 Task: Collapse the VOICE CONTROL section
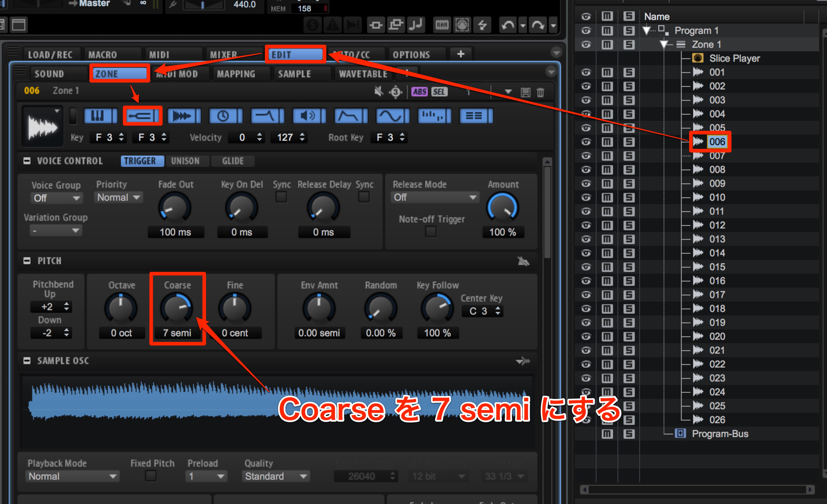click(x=27, y=161)
